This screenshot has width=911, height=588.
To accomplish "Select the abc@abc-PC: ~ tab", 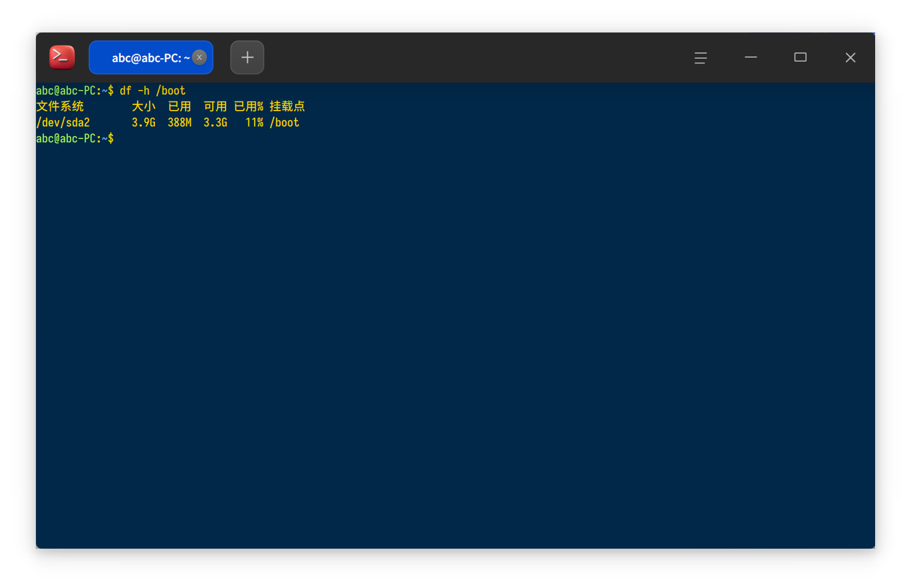I will (x=151, y=58).
